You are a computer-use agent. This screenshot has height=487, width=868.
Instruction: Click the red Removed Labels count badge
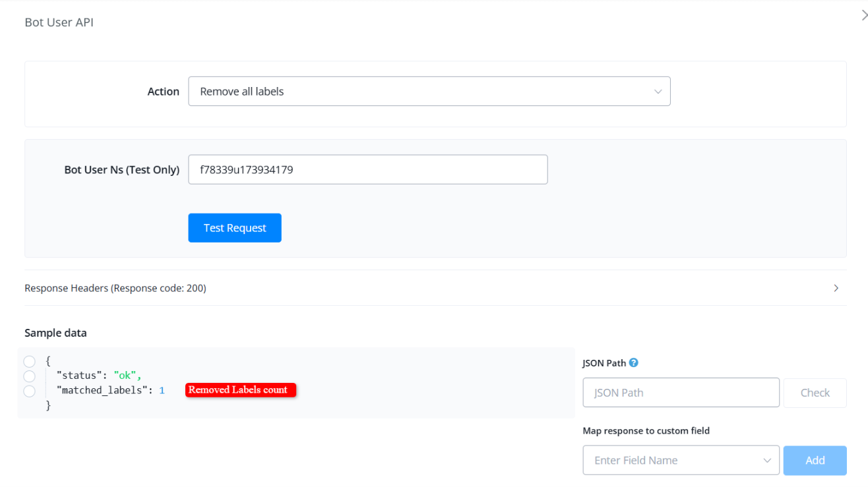coord(240,390)
